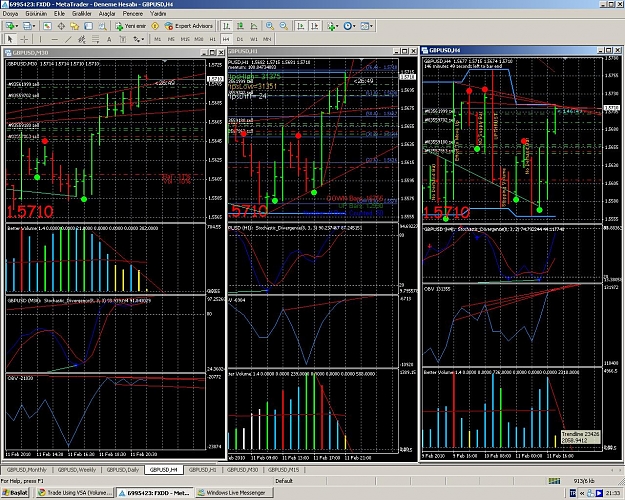Switch timeframe to M15
625x500 pixels.
185,39
